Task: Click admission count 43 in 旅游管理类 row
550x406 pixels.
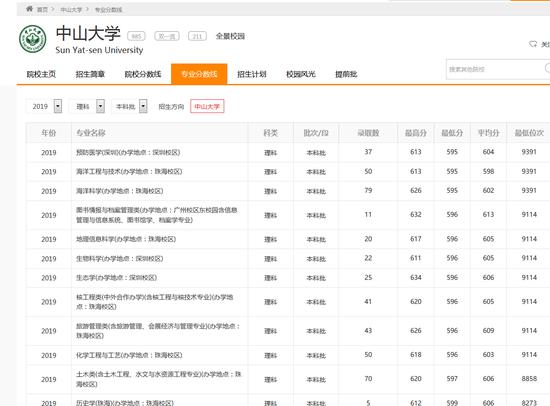Action: (x=368, y=331)
